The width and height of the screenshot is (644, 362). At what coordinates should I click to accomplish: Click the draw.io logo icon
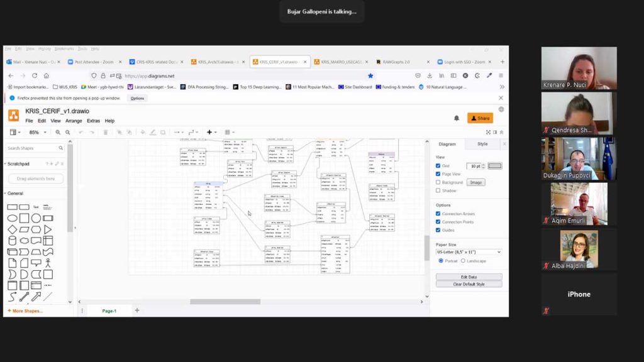click(14, 116)
